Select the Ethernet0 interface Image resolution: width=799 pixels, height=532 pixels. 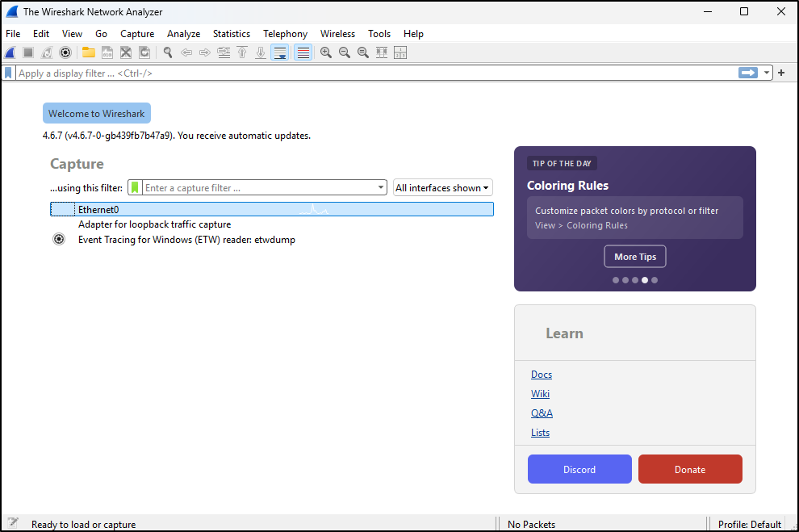[x=272, y=209]
